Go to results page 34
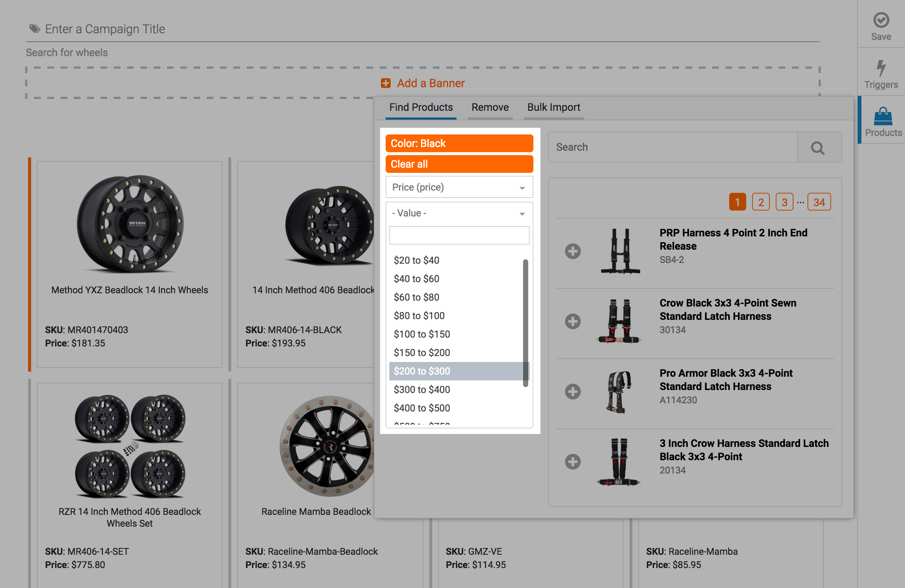The height and width of the screenshot is (588, 905). [819, 202]
